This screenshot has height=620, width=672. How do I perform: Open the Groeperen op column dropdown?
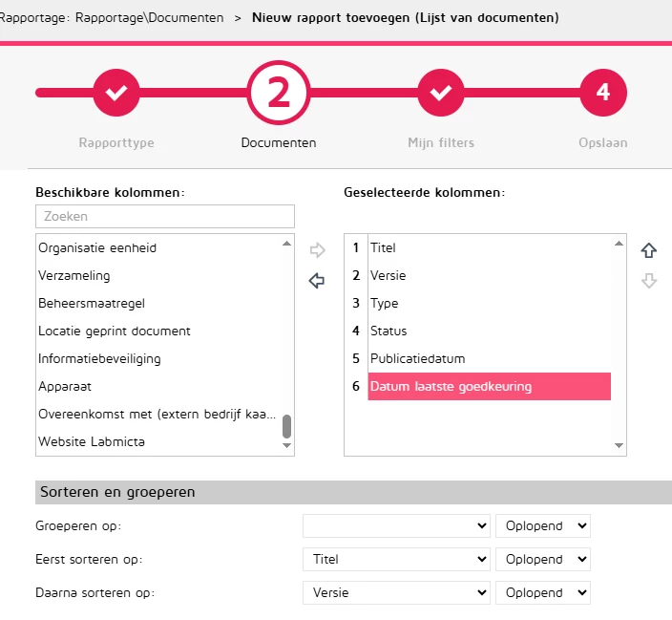pyautogui.click(x=397, y=526)
